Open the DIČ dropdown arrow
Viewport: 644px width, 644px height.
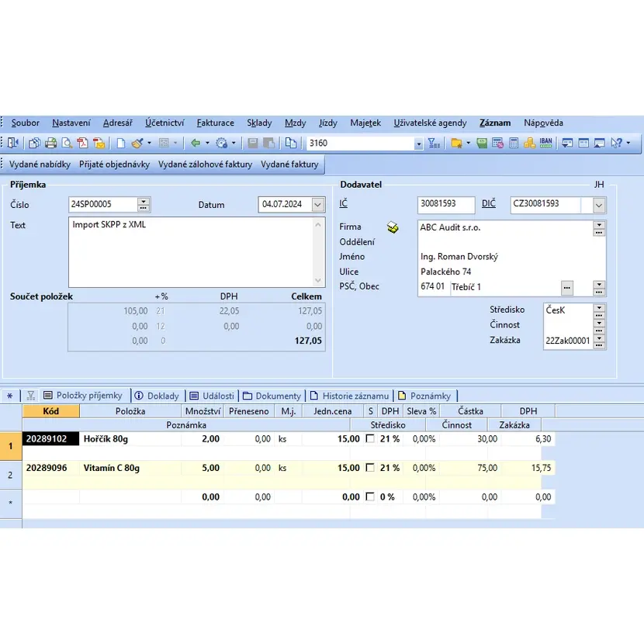tap(598, 205)
